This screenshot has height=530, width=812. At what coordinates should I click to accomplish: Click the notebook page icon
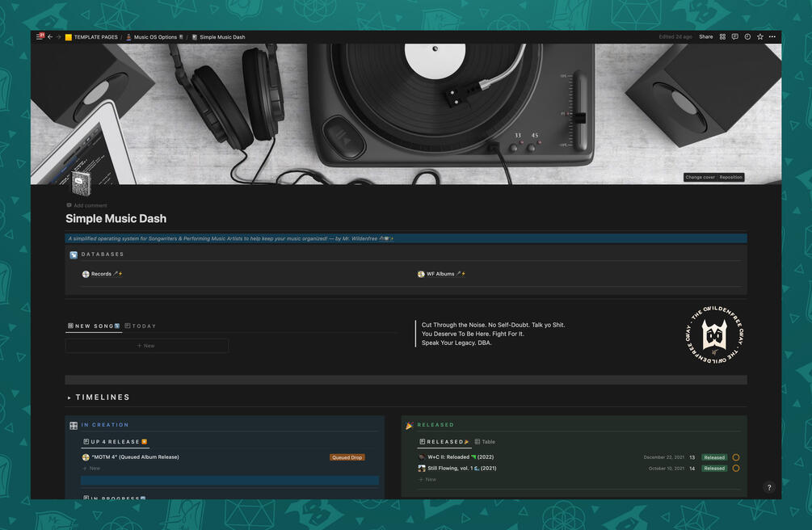[81, 183]
